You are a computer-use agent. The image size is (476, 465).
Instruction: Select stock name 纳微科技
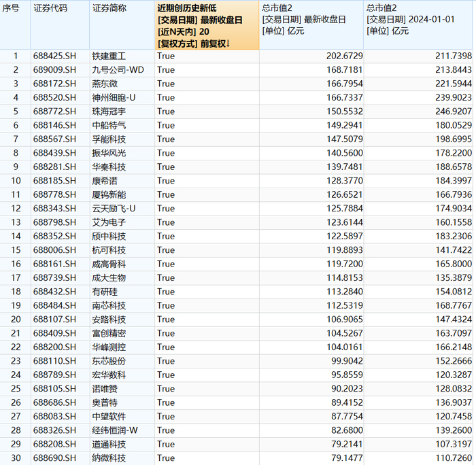(x=109, y=458)
